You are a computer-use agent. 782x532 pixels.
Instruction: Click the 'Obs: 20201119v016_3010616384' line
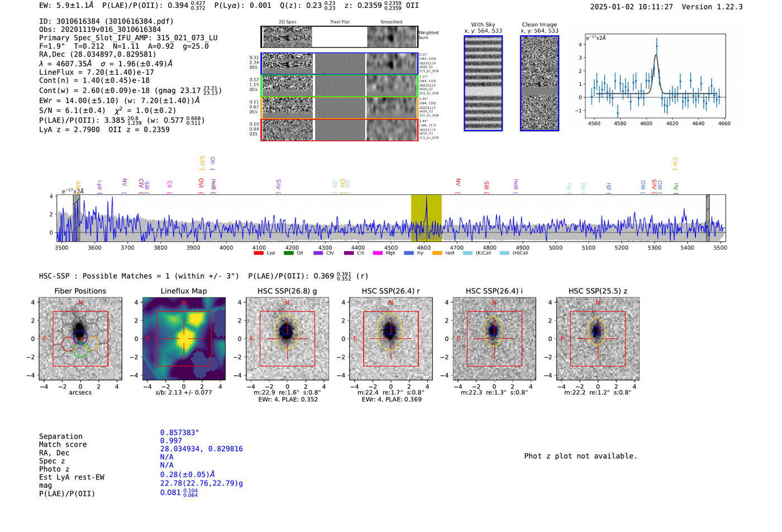[x=100, y=30]
